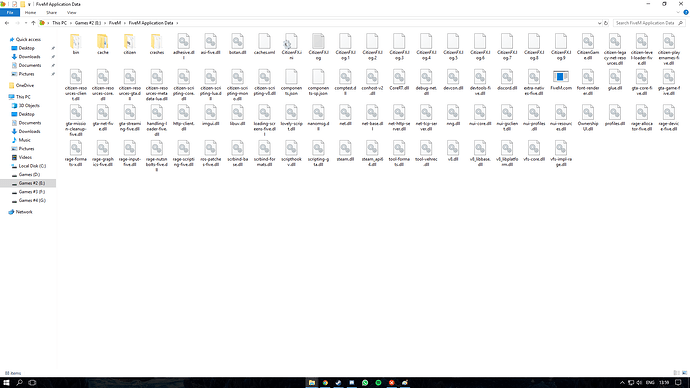This screenshot has width=690, height=388.
Task: Switch to details view layout button
Action: coord(677,373)
